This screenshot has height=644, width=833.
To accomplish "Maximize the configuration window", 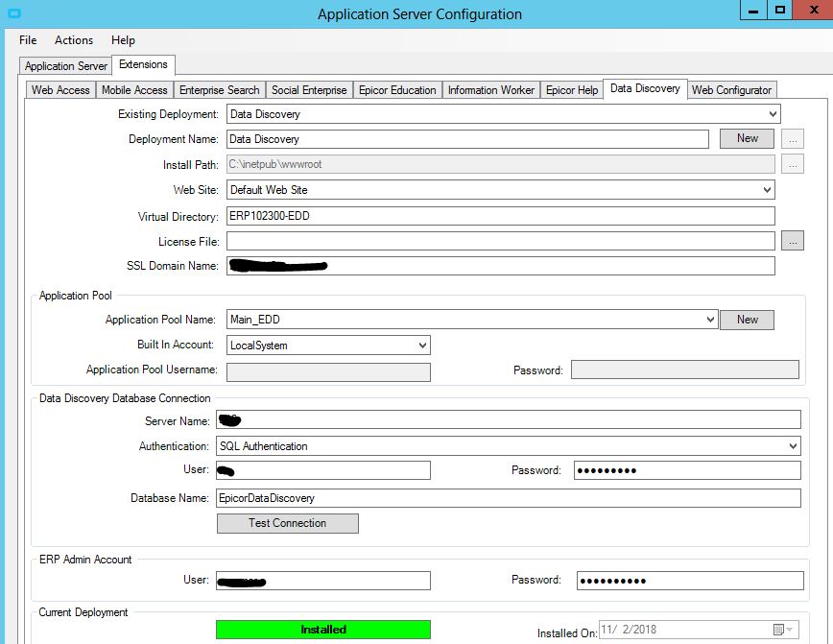I will pos(780,11).
